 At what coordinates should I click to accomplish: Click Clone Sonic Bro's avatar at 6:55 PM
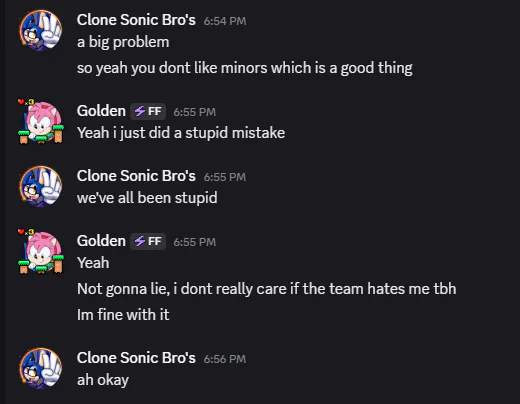point(41,186)
